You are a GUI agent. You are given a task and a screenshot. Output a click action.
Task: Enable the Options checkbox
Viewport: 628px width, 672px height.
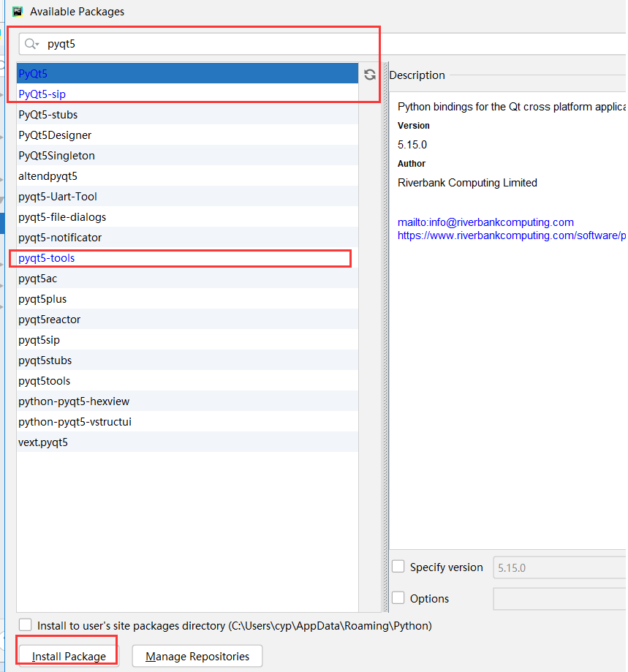(398, 598)
